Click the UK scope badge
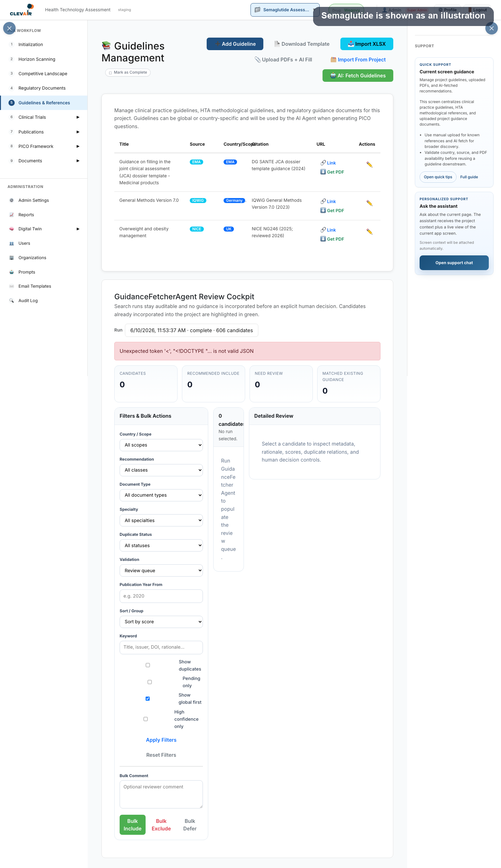Image resolution: width=501 pixels, height=868 pixels. tap(229, 229)
